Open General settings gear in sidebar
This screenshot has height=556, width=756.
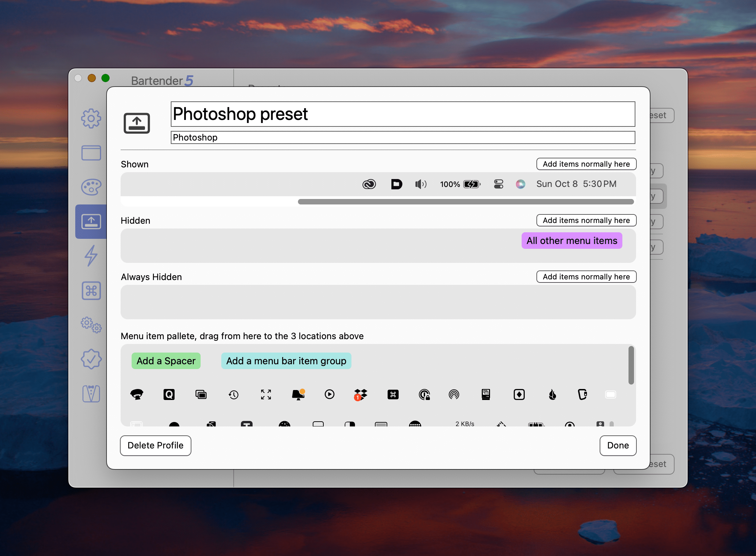tap(91, 119)
